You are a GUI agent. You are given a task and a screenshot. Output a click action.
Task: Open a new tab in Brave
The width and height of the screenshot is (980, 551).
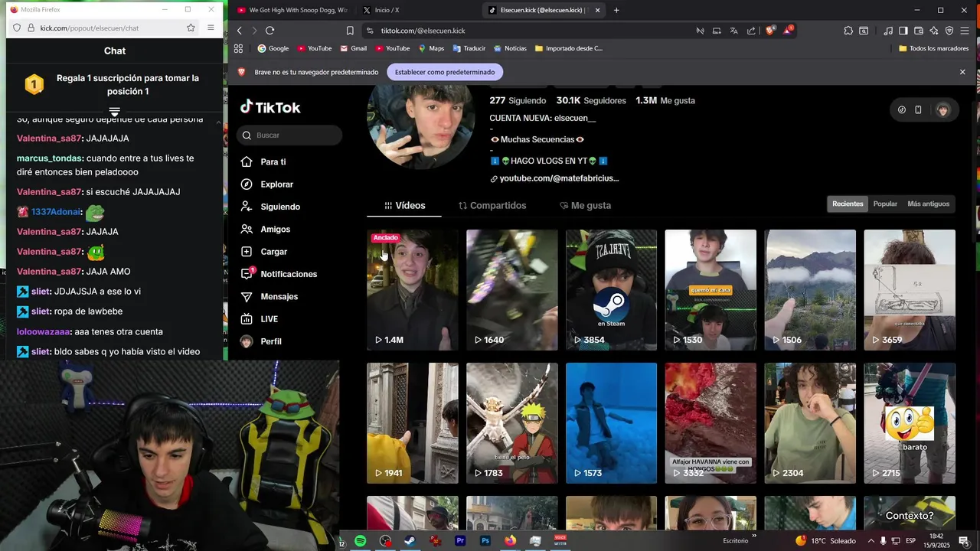point(616,10)
